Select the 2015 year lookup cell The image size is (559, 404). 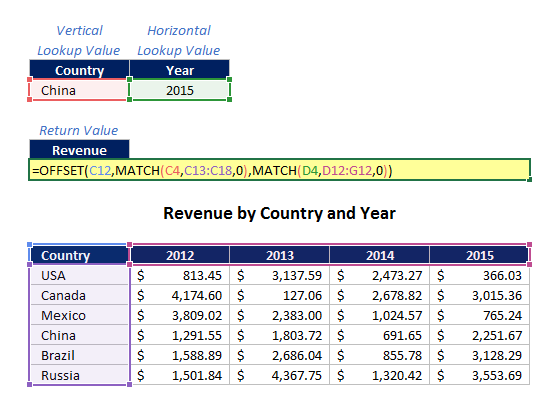[179, 90]
